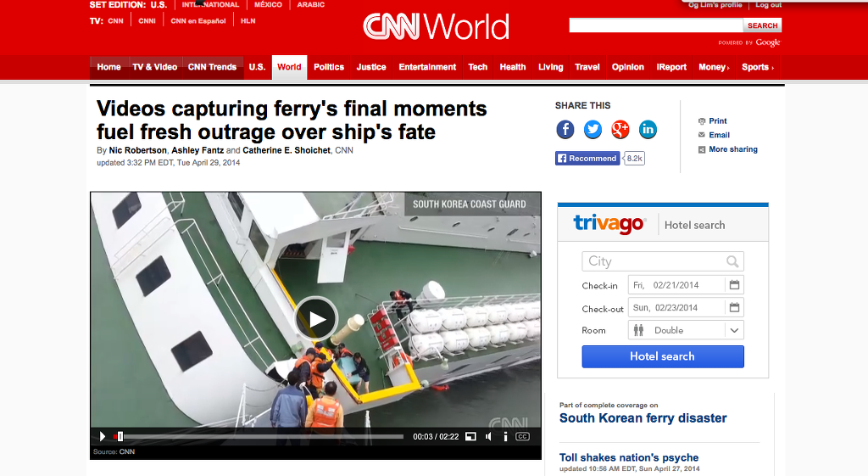Open the Money menu in navigation

tap(714, 67)
